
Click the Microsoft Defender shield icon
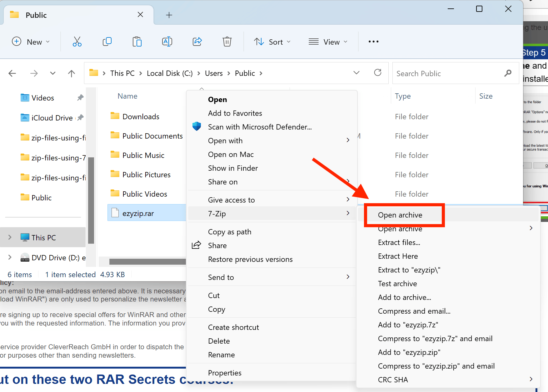pos(197,126)
